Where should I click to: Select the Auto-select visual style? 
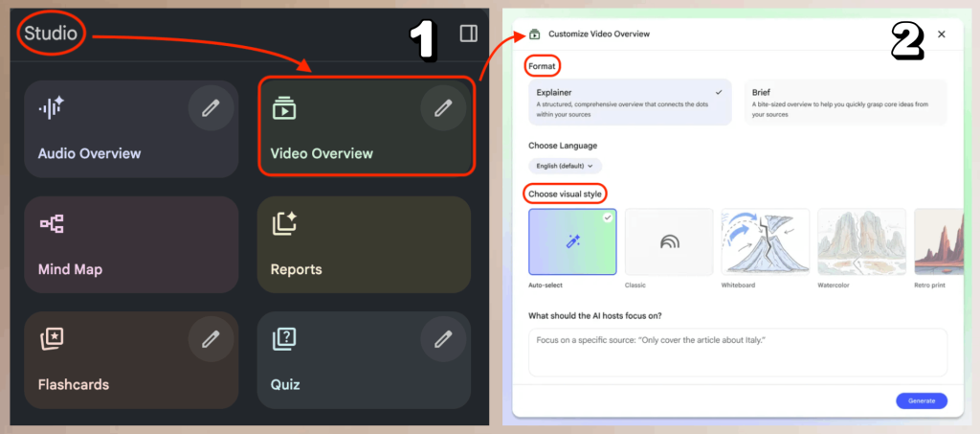click(572, 242)
